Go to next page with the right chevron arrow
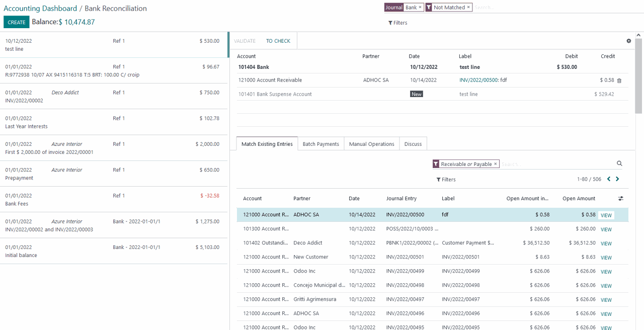The width and height of the screenshot is (644, 330). point(617,179)
